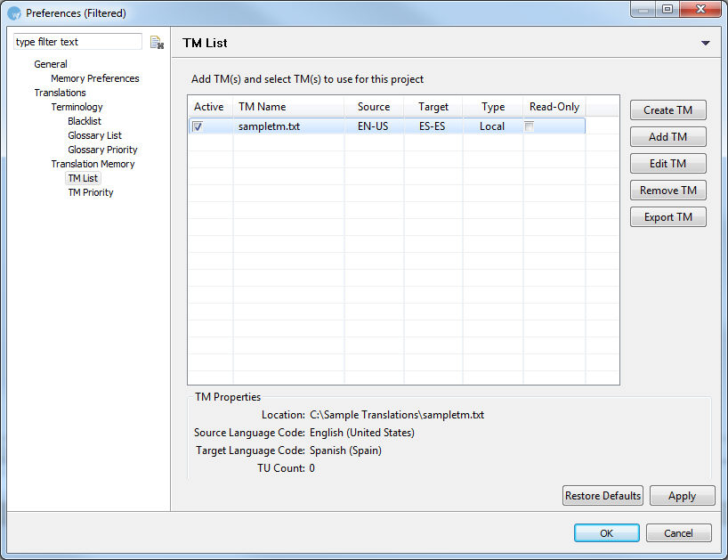The width and height of the screenshot is (728, 560).
Task: Focus the type filter text field
Action: tap(77, 42)
